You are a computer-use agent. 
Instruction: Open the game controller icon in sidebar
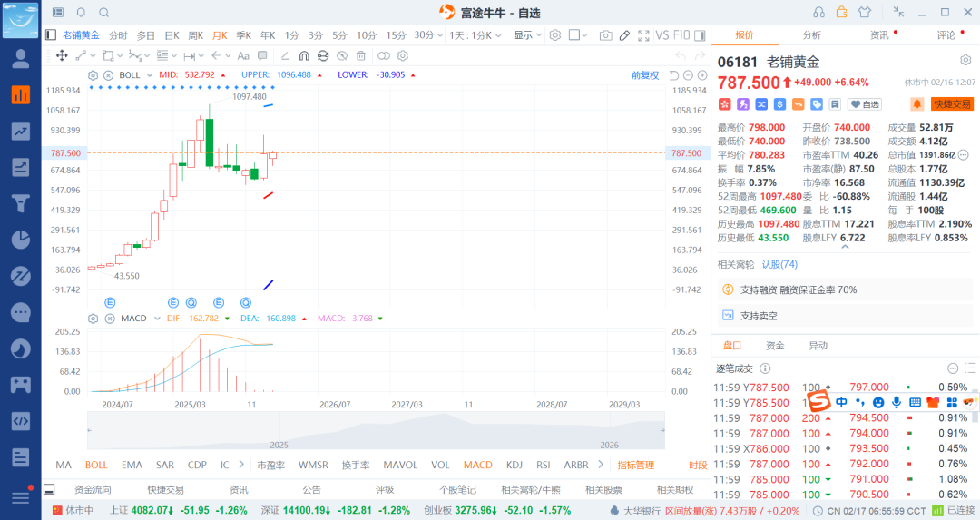tap(21, 385)
